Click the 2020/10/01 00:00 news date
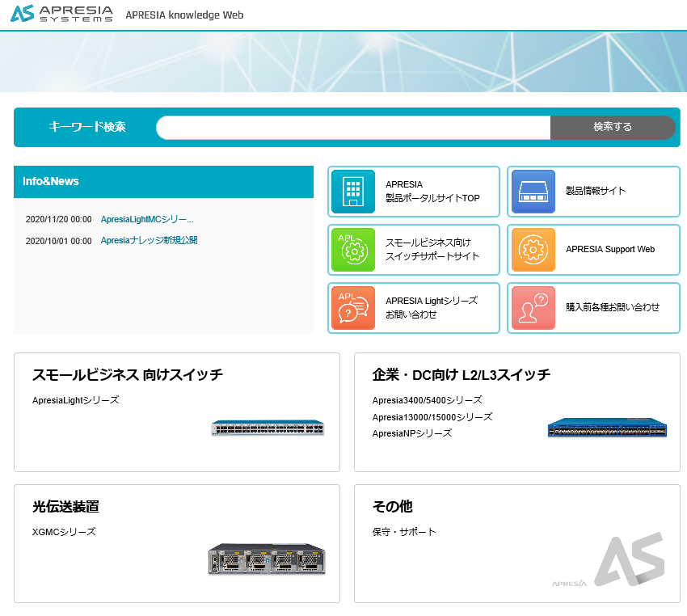This screenshot has height=616, width=687. pyautogui.click(x=59, y=241)
